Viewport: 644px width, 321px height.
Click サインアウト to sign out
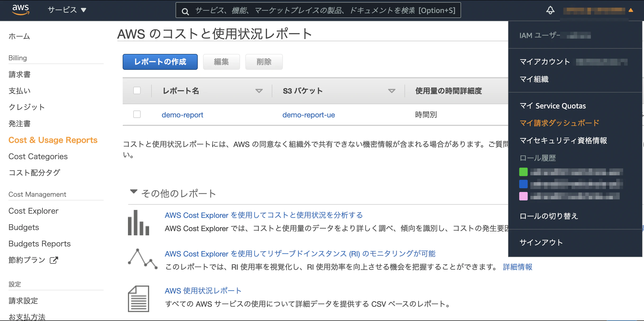[541, 242]
